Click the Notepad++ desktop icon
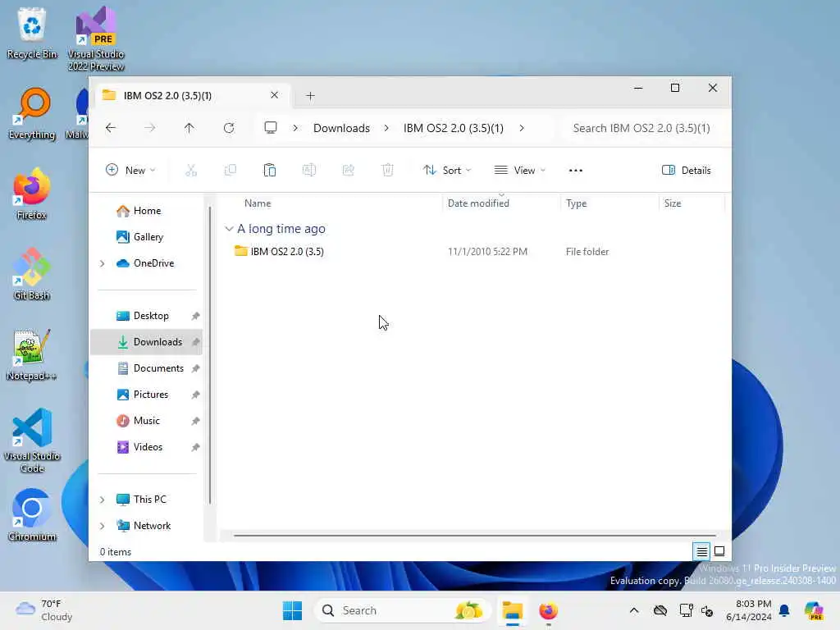840x630 pixels. [x=32, y=354]
